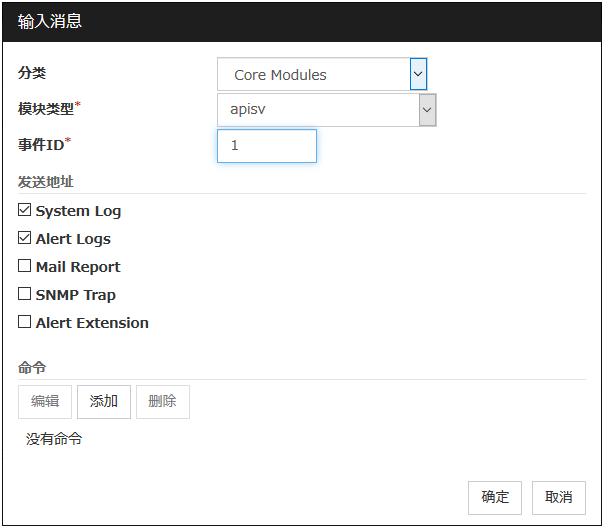The height and width of the screenshot is (528, 604).
Task: Click the 发送地址 section header
Action: coord(46,182)
